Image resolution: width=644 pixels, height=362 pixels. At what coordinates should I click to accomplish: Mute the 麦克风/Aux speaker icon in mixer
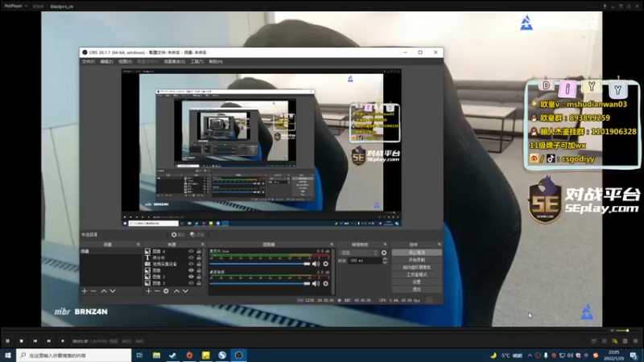pyautogui.click(x=316, y=264)
